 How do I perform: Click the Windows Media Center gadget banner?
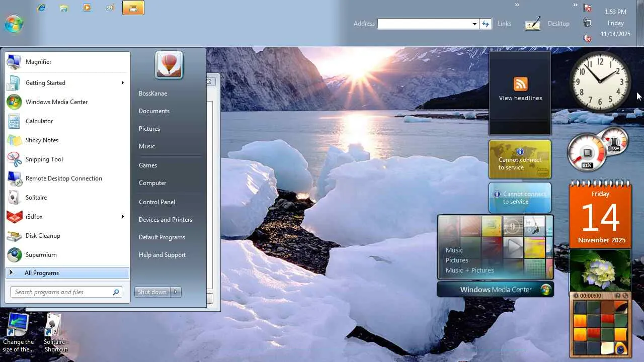[x=496, y=289]
